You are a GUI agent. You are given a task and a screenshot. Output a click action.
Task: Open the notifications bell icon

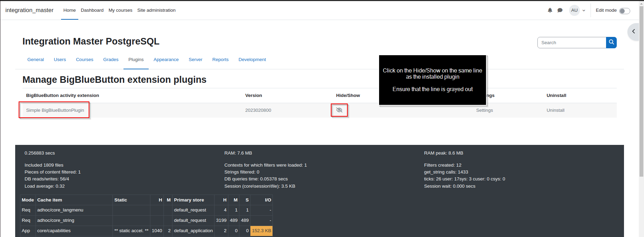[x=550, y=10]
